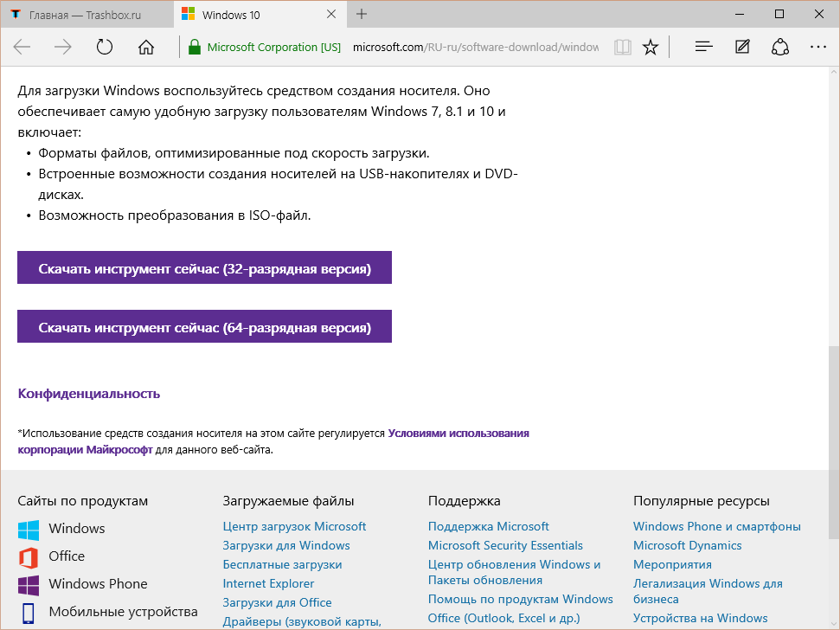The width and height of the screenshot is (840, 630).
Task: Open Мероприятия link
Action: pyautogui.click(x=672, y=564)
